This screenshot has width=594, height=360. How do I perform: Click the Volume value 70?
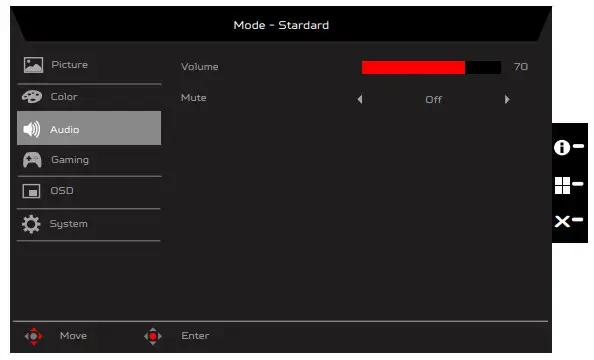tap(521, 67)
